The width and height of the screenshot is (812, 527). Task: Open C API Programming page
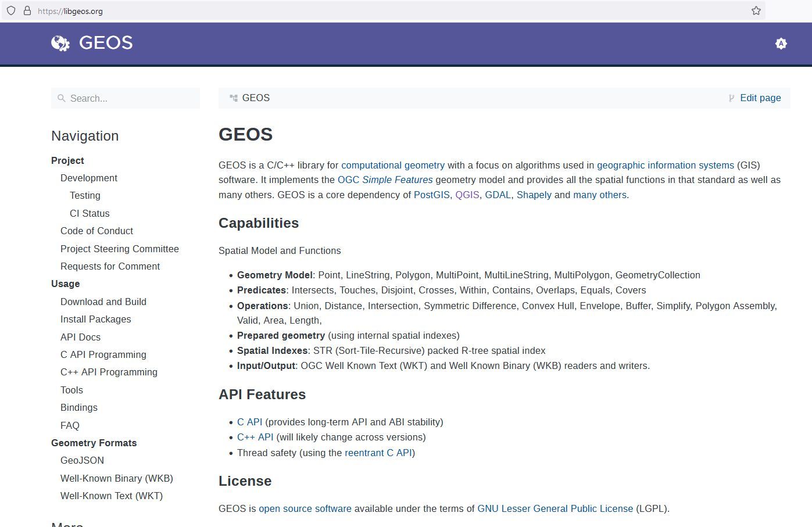point(103,354)
